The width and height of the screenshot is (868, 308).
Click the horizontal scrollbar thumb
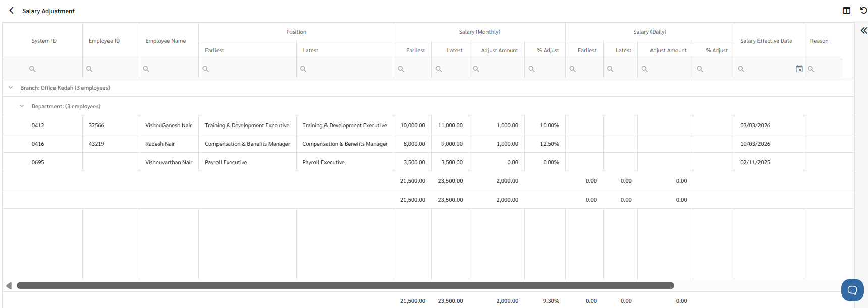click(x=345, y=286)
